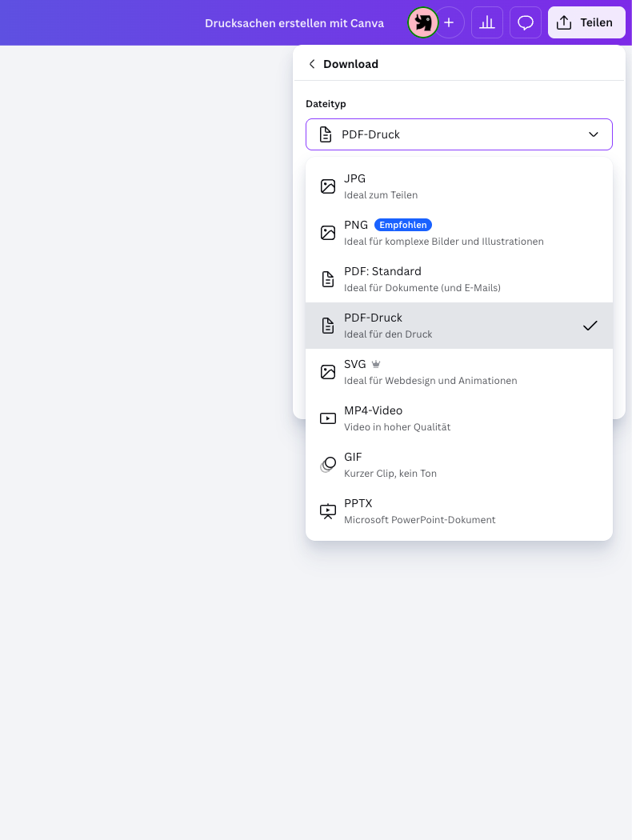Image resolution: width=632 pixels, height=840 pixels.
Task: Click the SVG file type icon
Action: coord(328,371)
